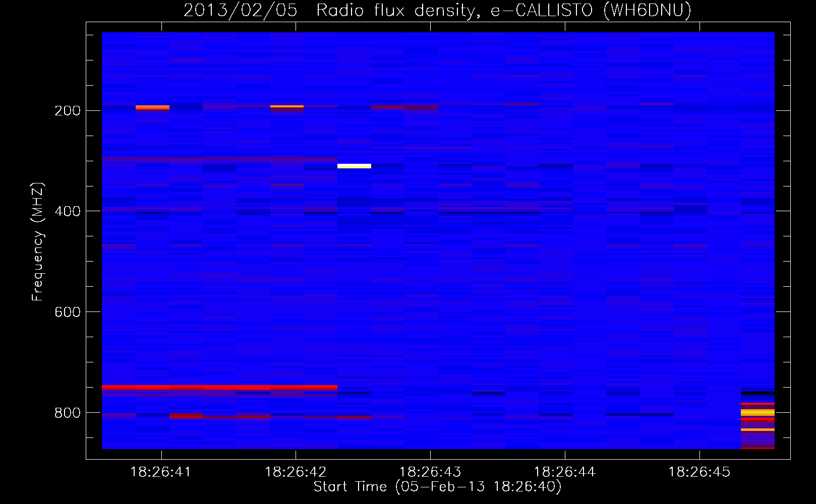Click the 800 frequency tick label
This screenshot has width=816, height=504.
68,413
